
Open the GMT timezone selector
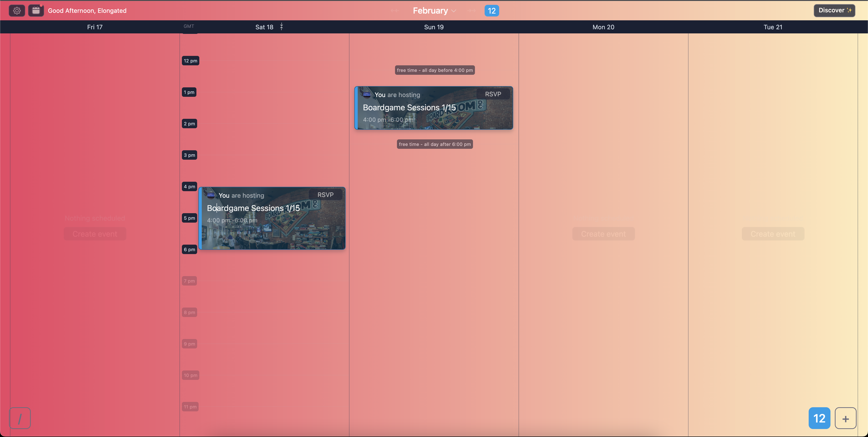pos(189,26)
